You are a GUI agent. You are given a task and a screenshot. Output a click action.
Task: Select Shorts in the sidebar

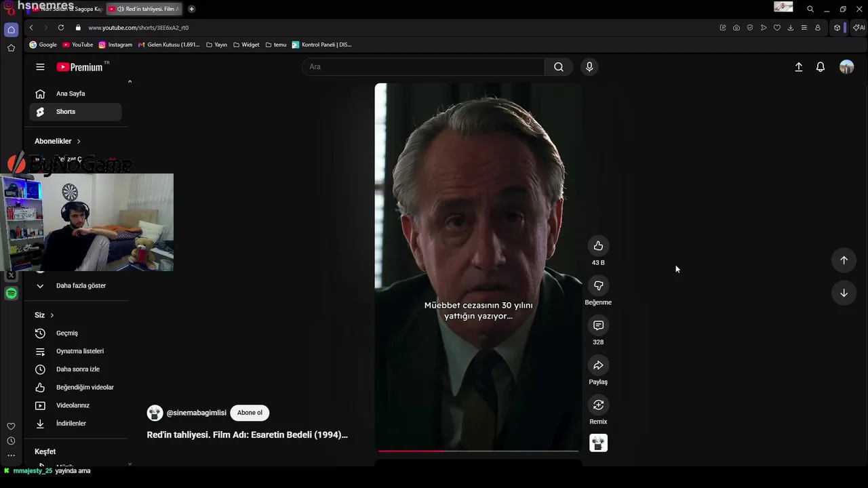[75, 112]
